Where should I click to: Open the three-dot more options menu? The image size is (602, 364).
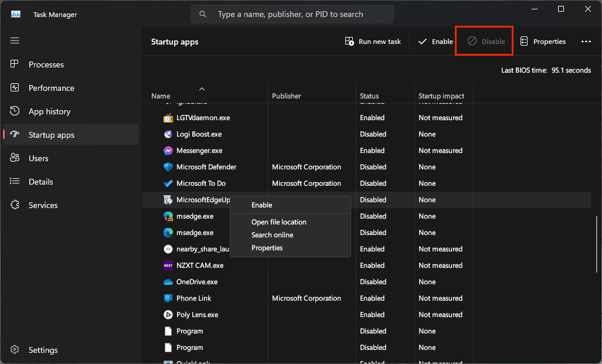[x=586, y=42]
